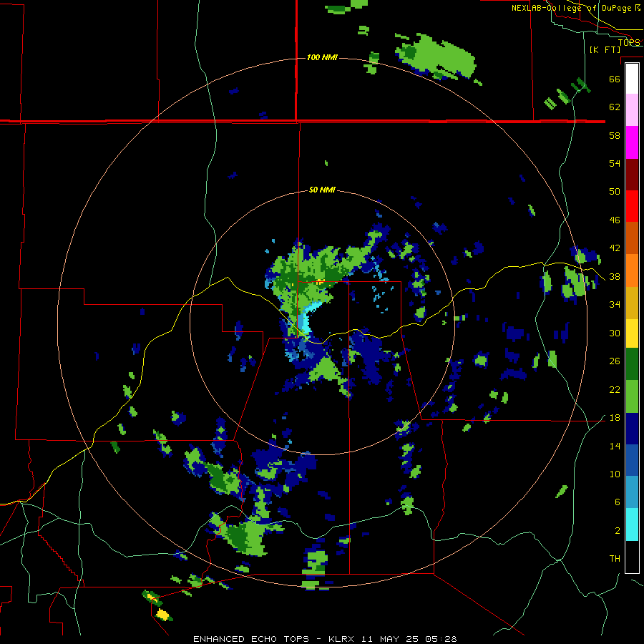Click the legend value '54'
Image resolution: width=644 pixels, height=644 pixels.
coord(615,163)
